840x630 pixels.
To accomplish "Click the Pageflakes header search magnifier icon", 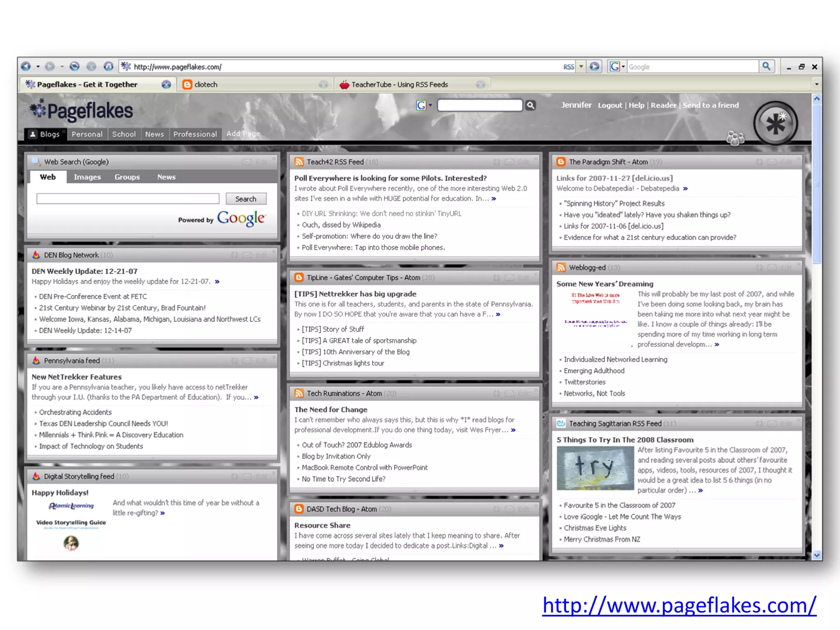I will pyautogui.click(x=530, y=105).
